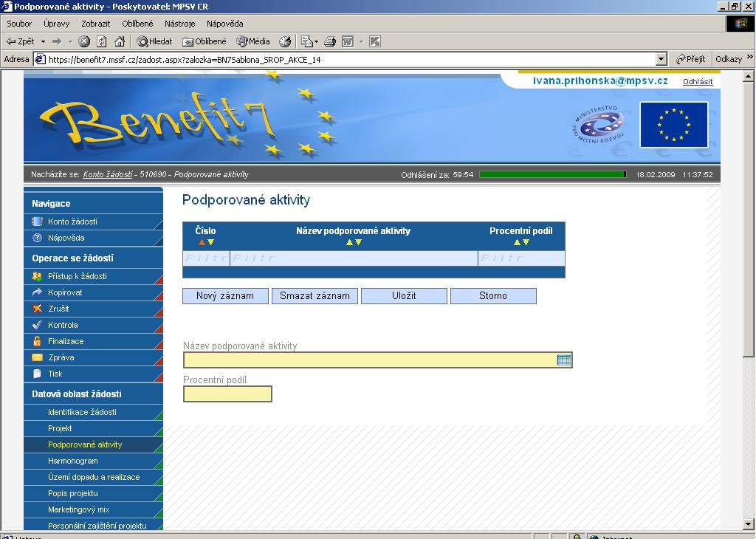Screen dimensions: 756x539
Task: Sort Procentní podíl column descending
Action: tap(526, 242)
